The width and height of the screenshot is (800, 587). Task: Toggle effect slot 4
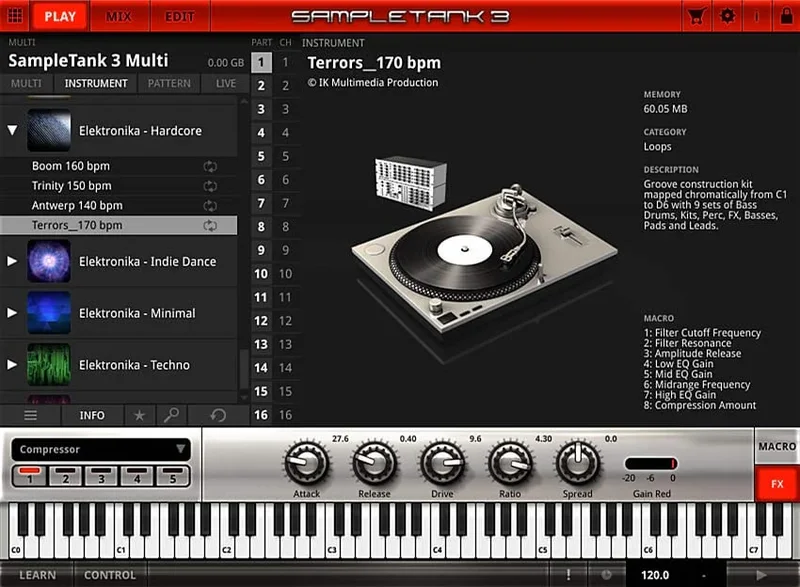coord(137,476)
